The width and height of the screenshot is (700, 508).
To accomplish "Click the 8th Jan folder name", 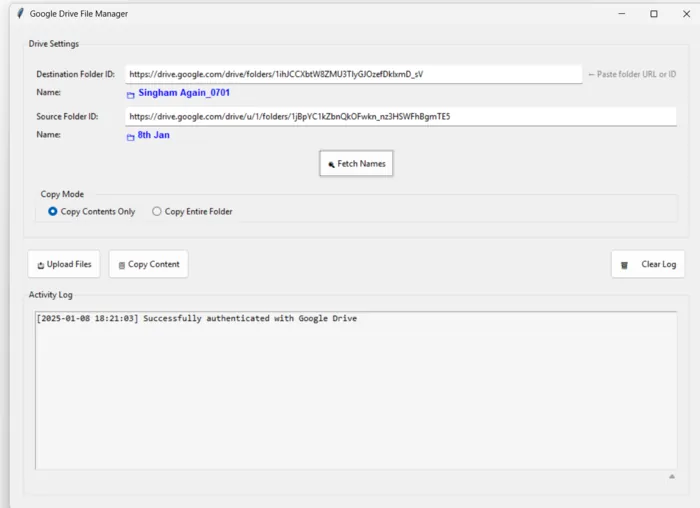I will pos(154,135).
